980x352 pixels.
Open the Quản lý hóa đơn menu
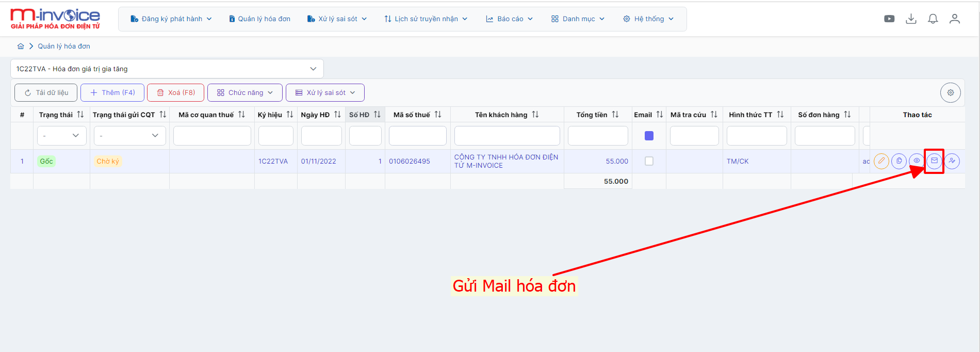coord(259,19)
